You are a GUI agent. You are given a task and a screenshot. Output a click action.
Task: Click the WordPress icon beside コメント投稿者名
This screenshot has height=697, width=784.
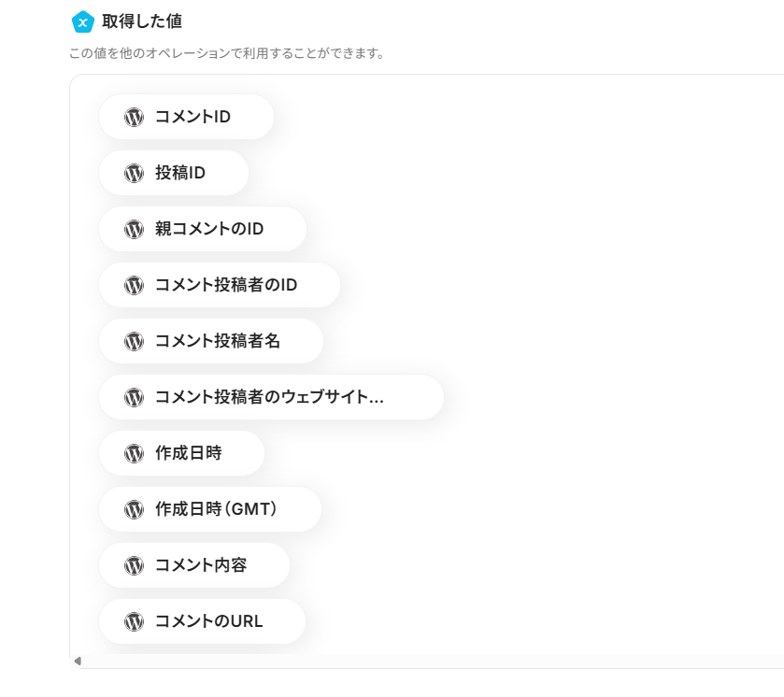134,341
